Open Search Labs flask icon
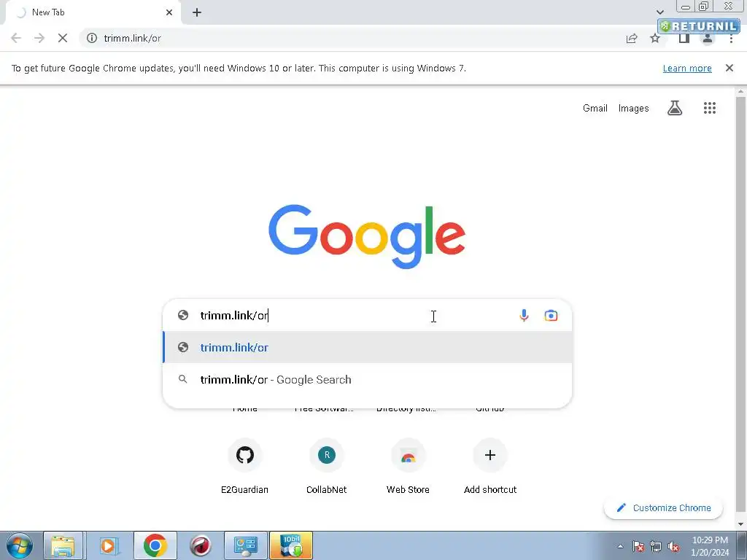Image resolution: width=747 pixels, height=560 pixels. (675, 108)
